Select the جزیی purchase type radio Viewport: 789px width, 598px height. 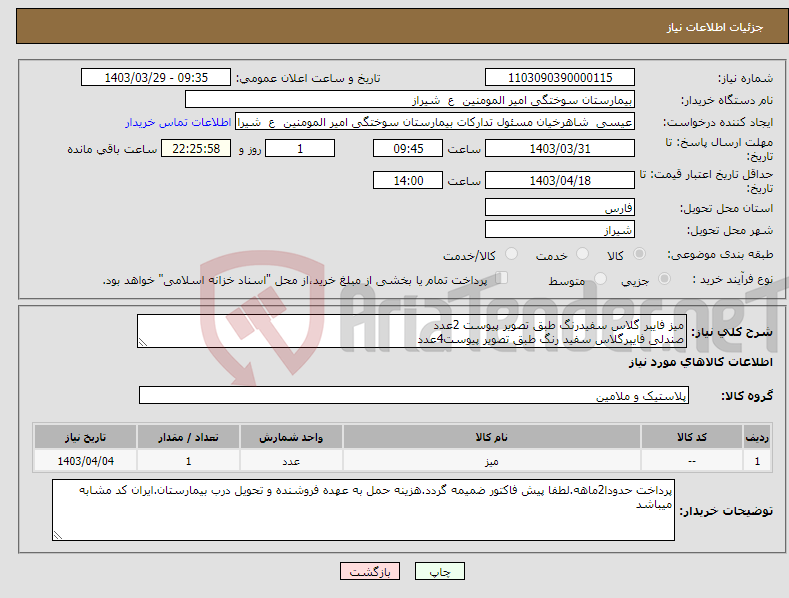click(665, 278)
